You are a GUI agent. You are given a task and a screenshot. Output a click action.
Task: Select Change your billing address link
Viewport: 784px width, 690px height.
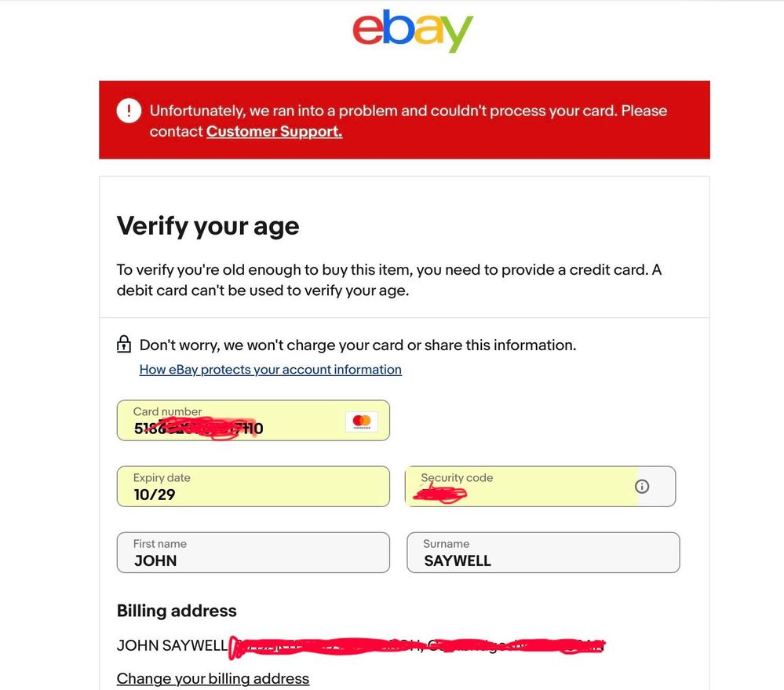[x=213, y=678]
